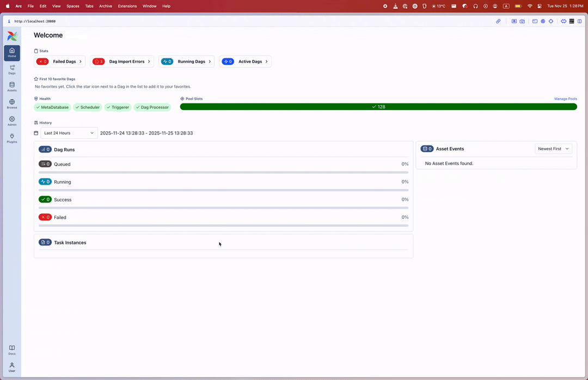This screenshot has height=380, width=588.
Task: Open the Admin sidebar menu
Action: tap(12, 121)
